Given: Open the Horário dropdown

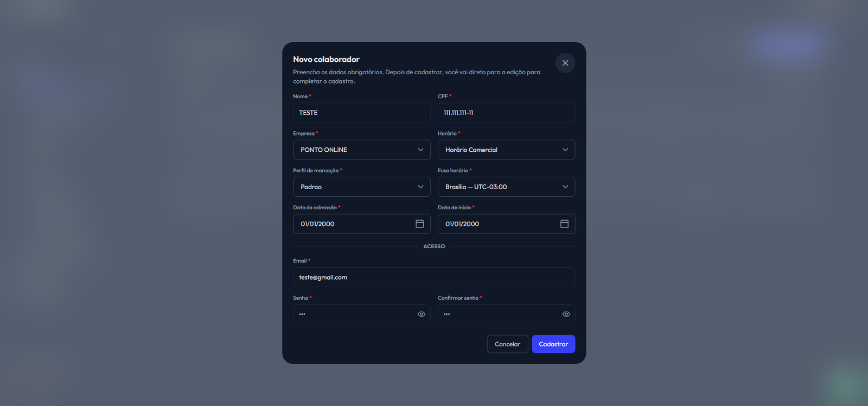Looking at the screenshot, I should coord(506,150).
